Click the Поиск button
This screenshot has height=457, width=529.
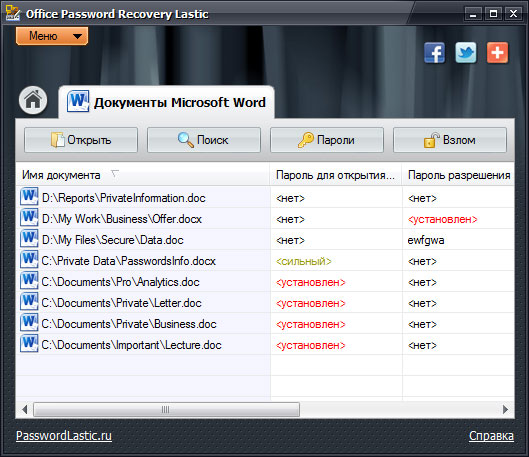click(204, 140)
